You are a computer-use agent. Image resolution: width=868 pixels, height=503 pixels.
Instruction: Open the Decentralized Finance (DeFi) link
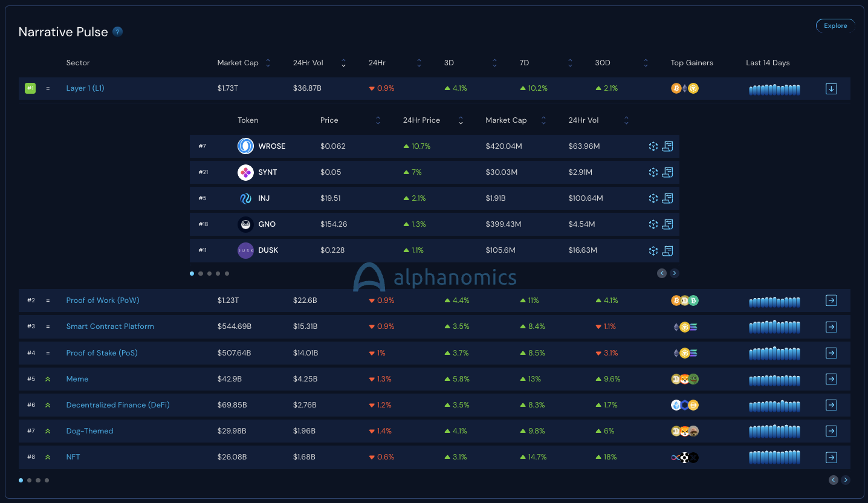point(118,405)
